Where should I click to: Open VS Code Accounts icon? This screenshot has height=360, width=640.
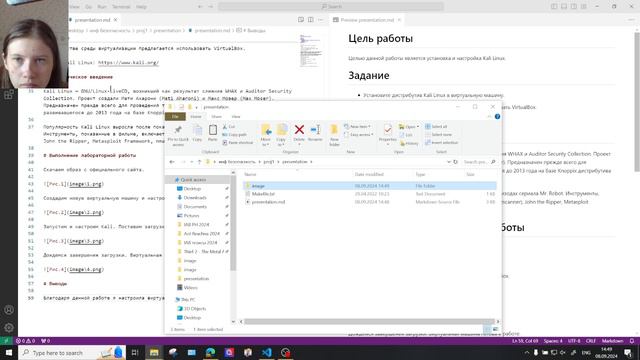click(9, 310)
